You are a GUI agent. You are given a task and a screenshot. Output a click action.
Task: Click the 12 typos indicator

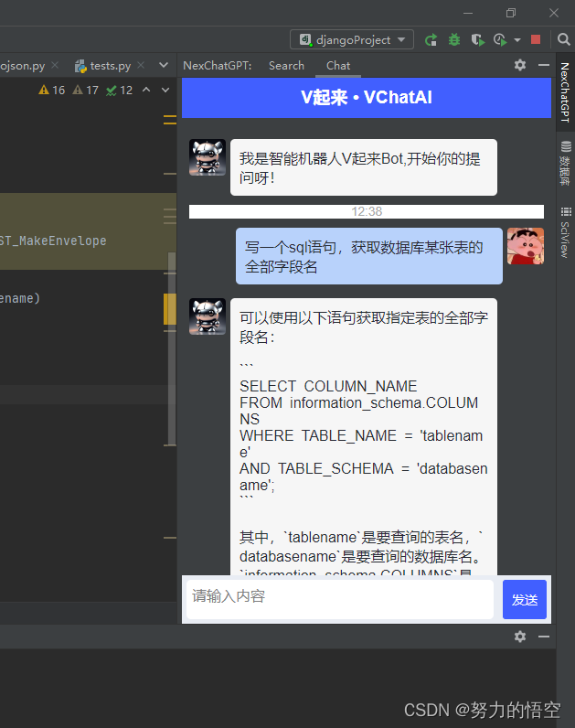click(x=119, y=90)
